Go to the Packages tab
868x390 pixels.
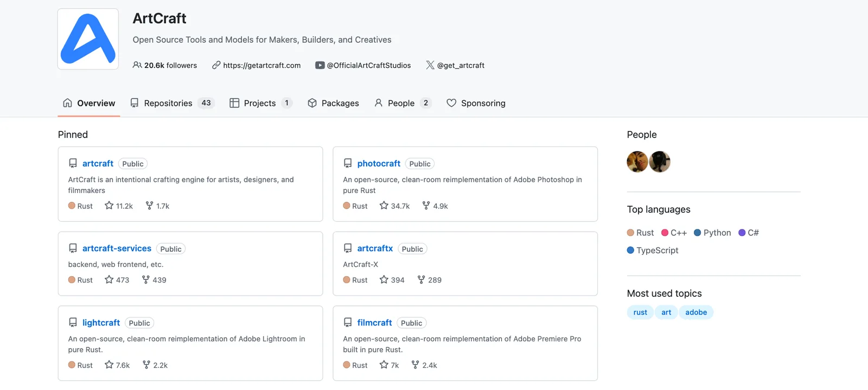tap(333, 103)
